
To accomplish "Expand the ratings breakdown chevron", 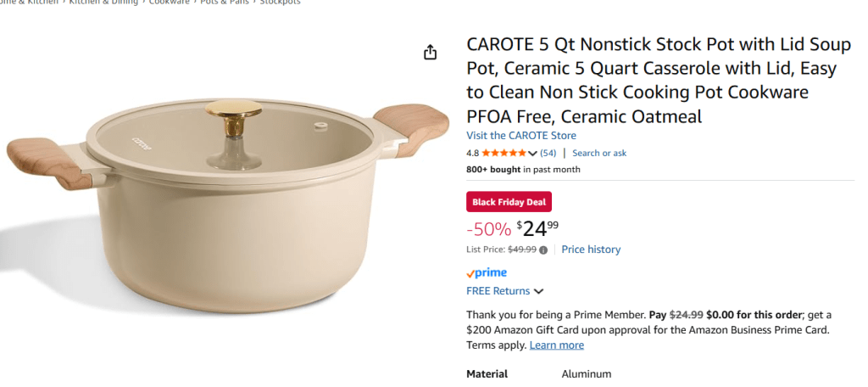I will 533,154.
